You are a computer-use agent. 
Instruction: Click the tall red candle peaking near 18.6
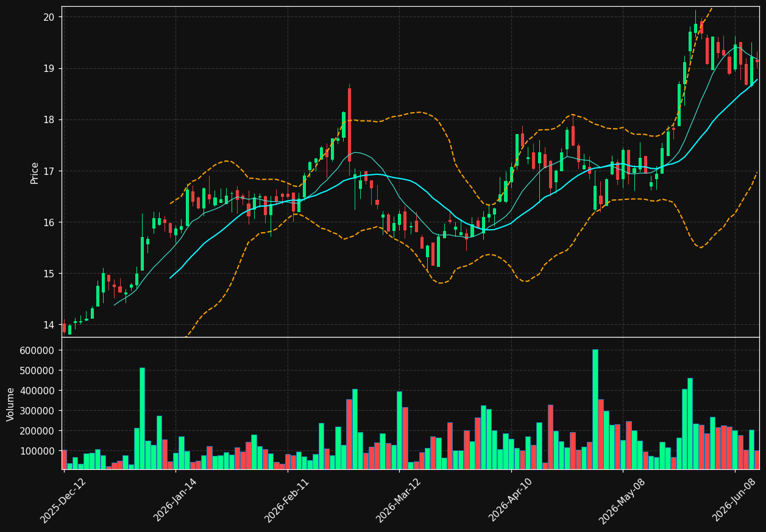(349, 125)
